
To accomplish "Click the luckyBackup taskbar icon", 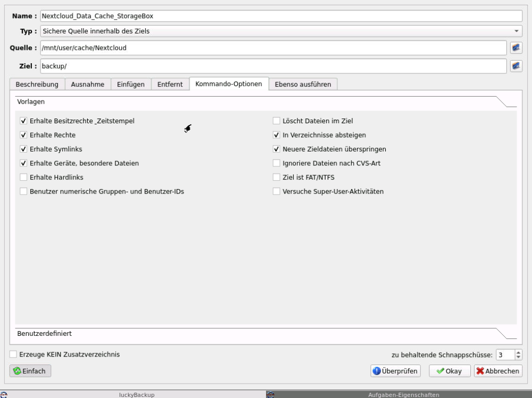I will (x=3, y=395).
